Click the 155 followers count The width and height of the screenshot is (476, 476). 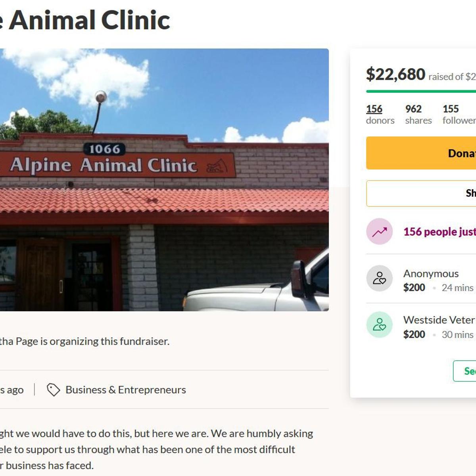coord(451,109)
